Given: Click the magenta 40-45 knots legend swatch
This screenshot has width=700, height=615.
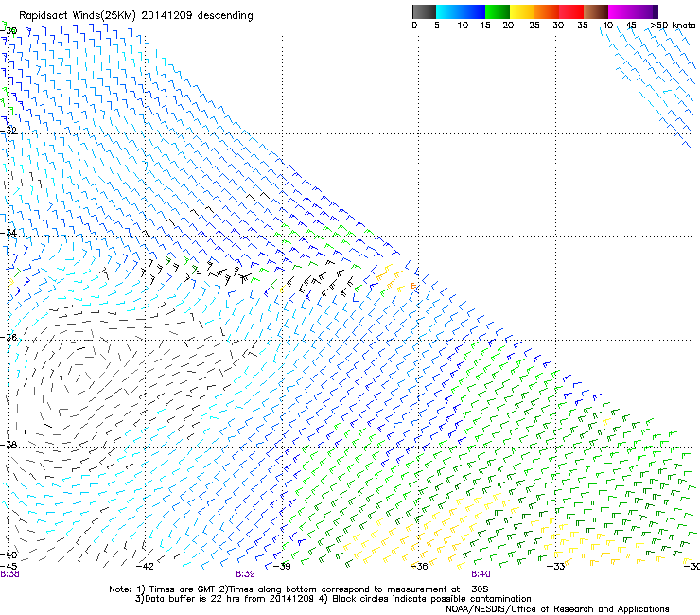Looking at the screenshot, I should click(621, 11).
